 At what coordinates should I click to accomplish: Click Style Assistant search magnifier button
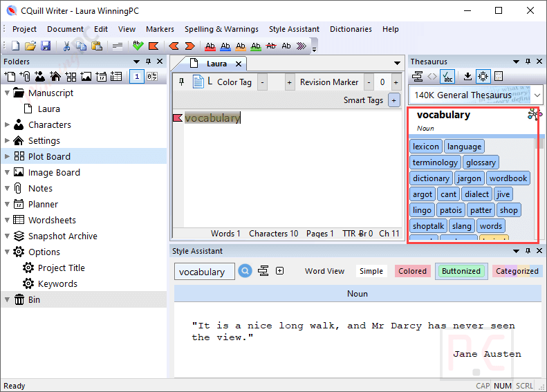pyautogui.click(x=245, y=270)
